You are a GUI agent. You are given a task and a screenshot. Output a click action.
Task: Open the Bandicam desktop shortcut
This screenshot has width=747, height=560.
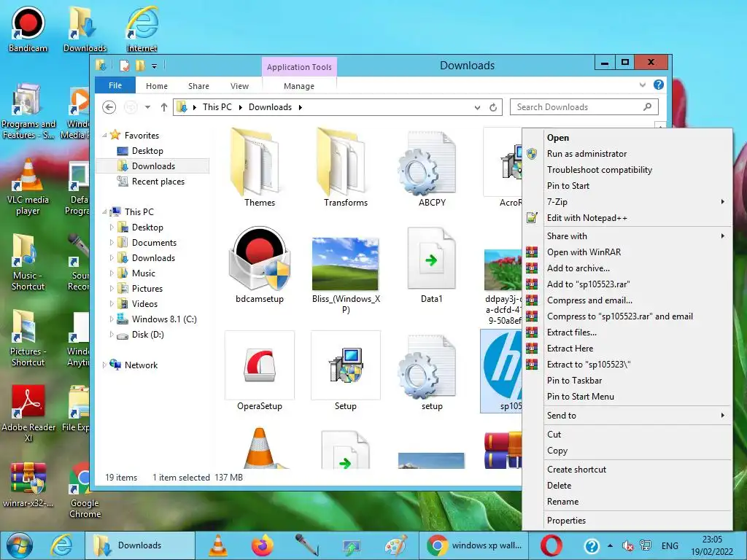click(28, 28)
